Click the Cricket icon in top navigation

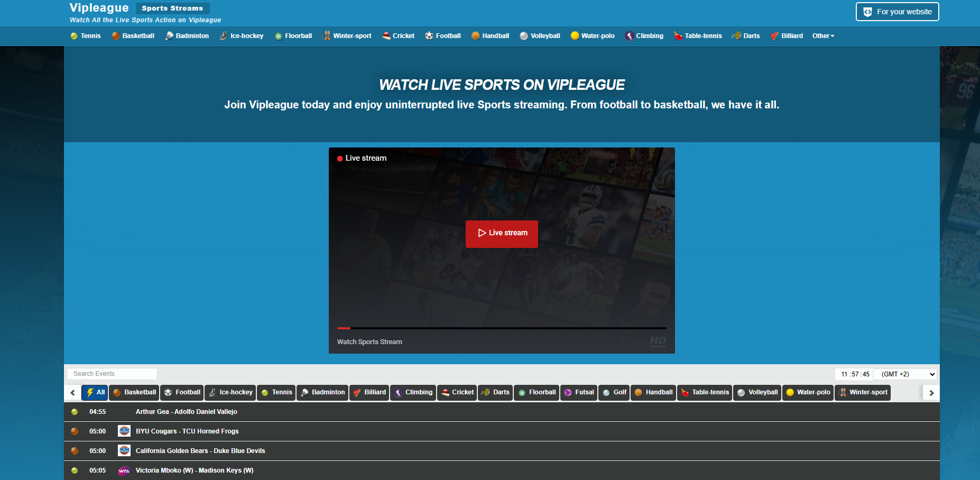pyautogui.click(x=385, y=36)
